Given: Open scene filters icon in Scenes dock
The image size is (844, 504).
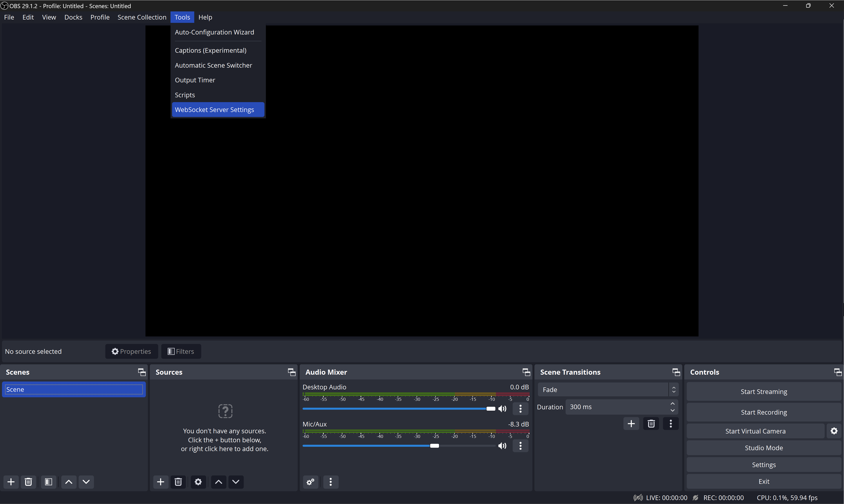Looking at the screenshot, I should pyautogui.click(x=48, y=482).
